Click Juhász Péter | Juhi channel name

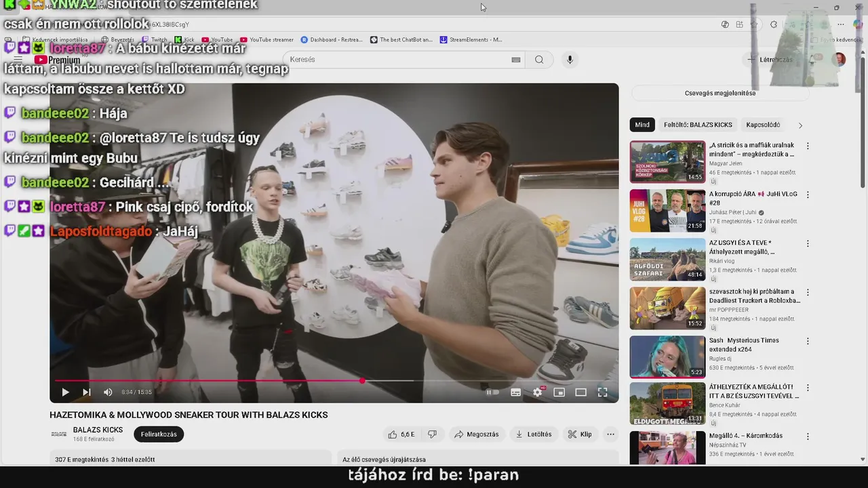click(732, 212)
